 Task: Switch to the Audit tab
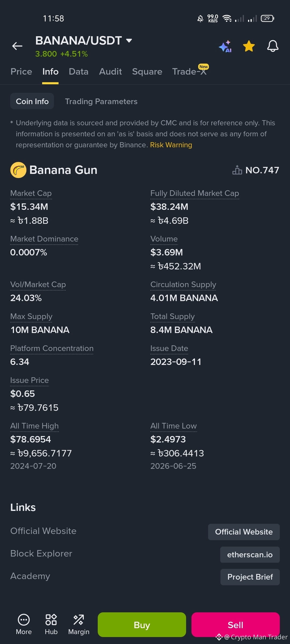(x=110, y=72)
